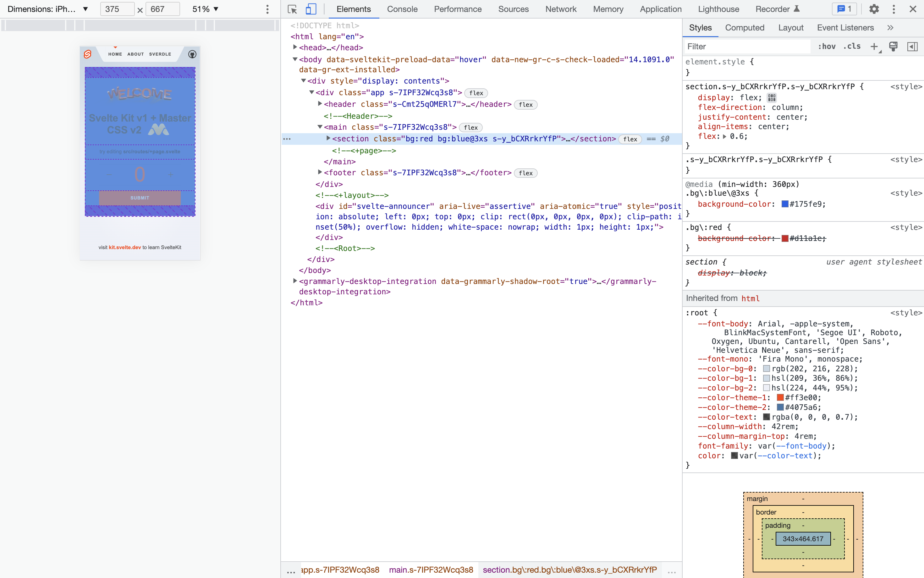
Task: Switch to the Computed styles tab
Action: coord(744,28)
